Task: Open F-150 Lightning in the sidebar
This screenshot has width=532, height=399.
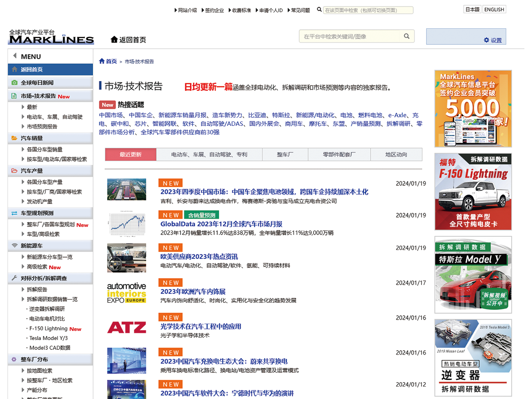Action: tap(48, 329)
